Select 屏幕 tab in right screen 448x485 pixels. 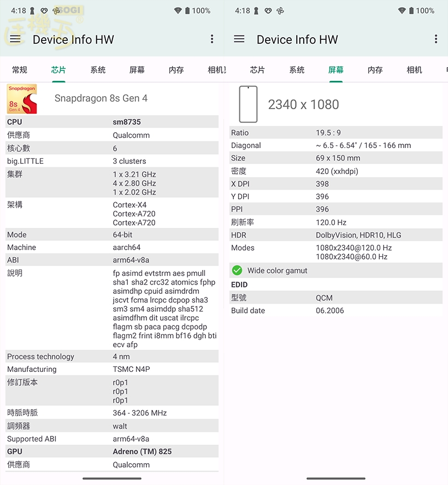pyautogui.click(x=335, y=70)
